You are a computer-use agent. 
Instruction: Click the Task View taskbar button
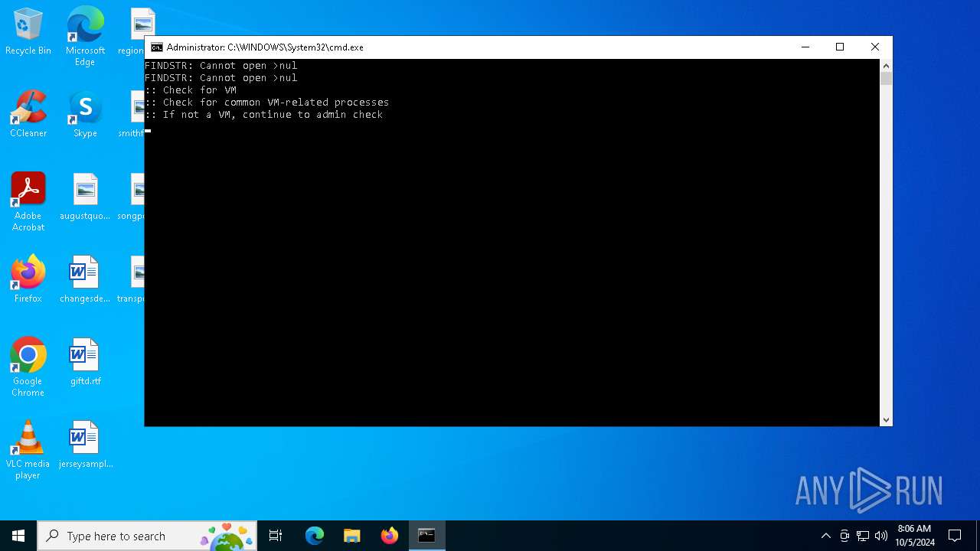(276, 536)
